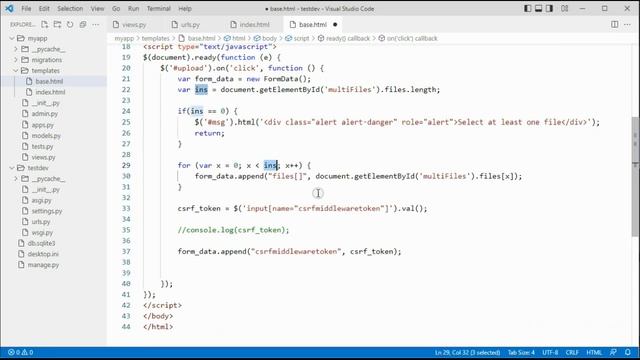Change HTML language mode
640x360 pixels.
tap(594, 352)
